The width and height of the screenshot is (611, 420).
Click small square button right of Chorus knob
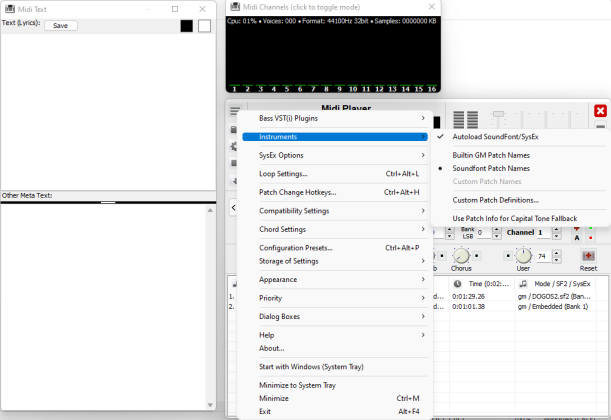[x=477, y=256]
